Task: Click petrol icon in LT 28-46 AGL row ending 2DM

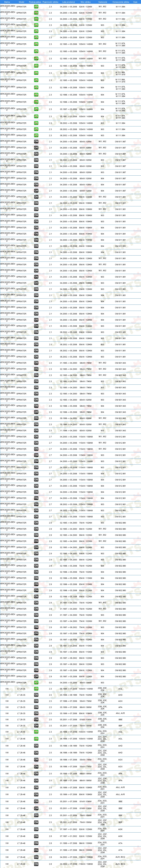Action: click(x=36, y=739)
